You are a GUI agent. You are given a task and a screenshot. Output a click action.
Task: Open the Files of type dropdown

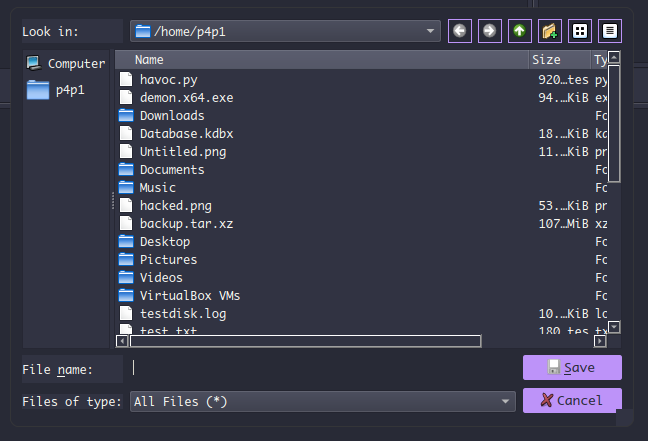[507, 401]
